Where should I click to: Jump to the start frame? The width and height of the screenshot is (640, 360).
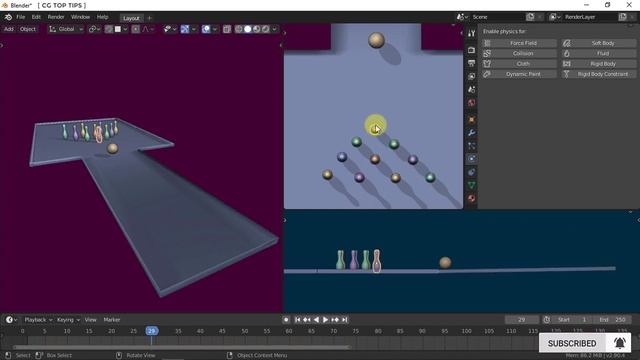(x=298, y=320)
